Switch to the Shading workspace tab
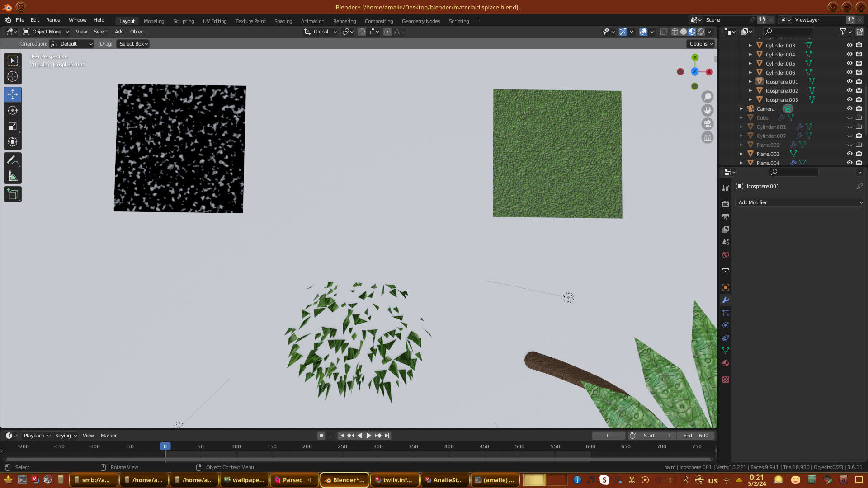868x488 pixels. pos(283,21)
